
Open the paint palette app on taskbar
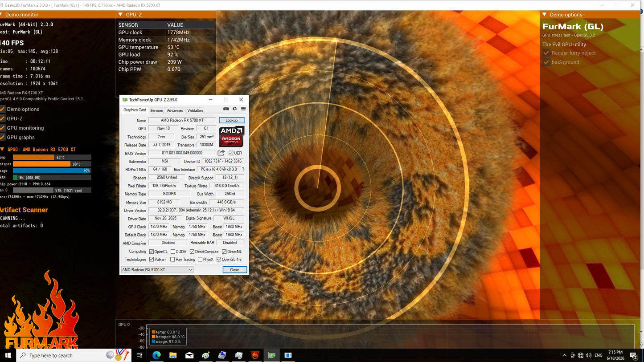click(206, 355)
